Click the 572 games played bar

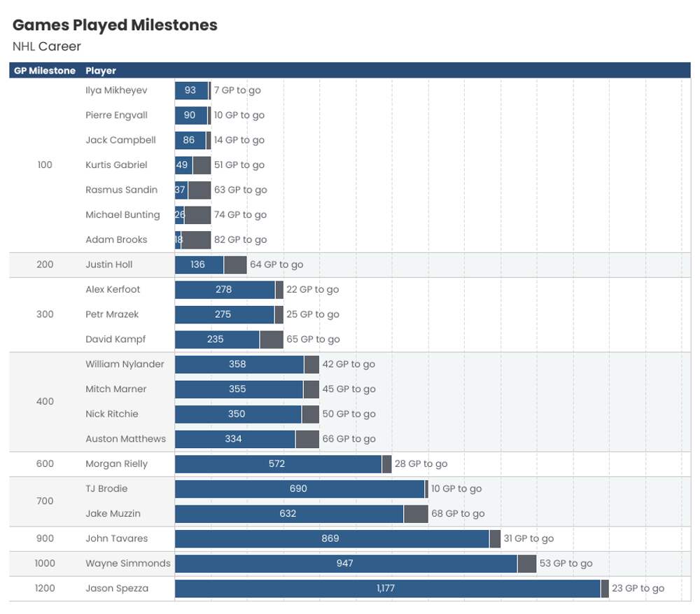278,464
